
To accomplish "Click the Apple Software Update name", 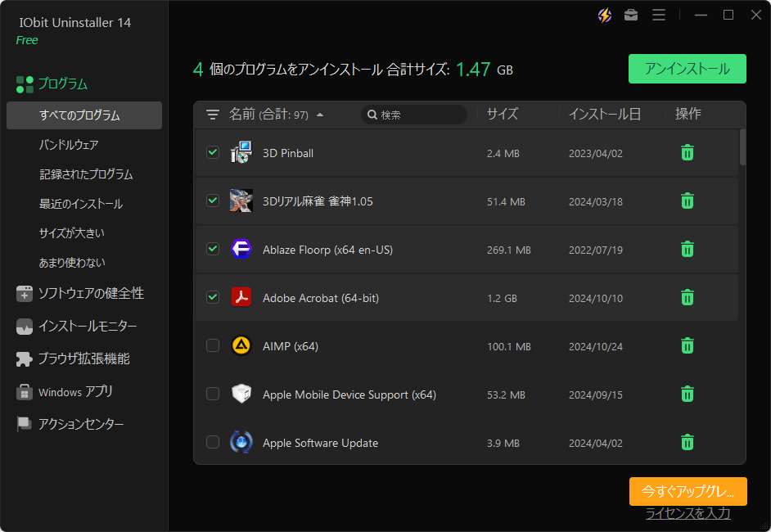I will (x=320, y=443).
